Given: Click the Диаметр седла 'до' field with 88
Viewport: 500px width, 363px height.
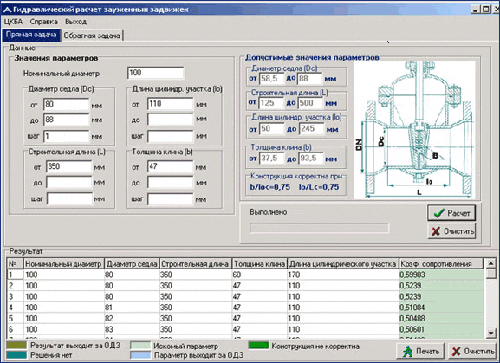Looking at the screenshot, I should [66, 120].
